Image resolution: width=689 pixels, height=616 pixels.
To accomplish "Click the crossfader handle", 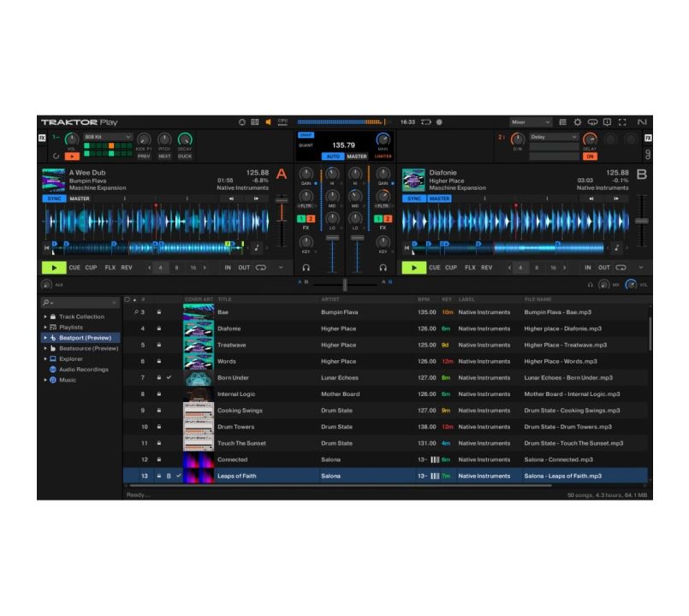I will [344, 284].
